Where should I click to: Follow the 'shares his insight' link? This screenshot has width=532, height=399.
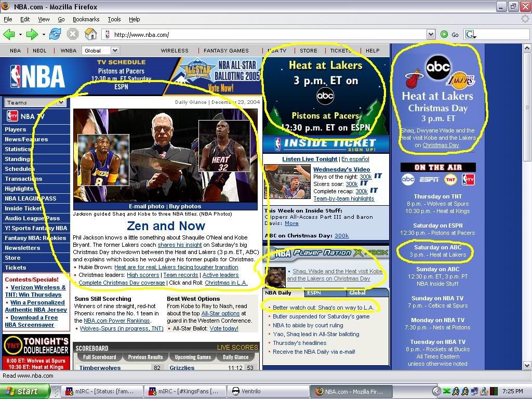click(179, 245)
